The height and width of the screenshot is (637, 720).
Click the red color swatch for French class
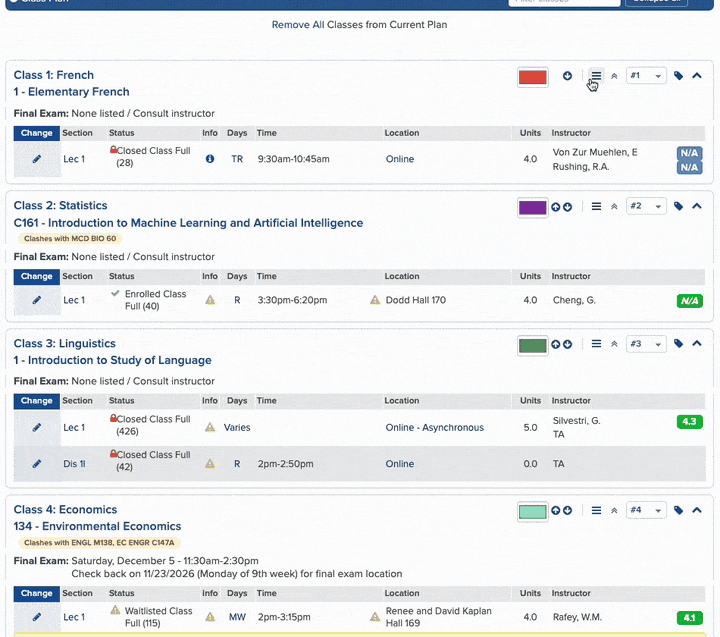[x=532, y=77]
